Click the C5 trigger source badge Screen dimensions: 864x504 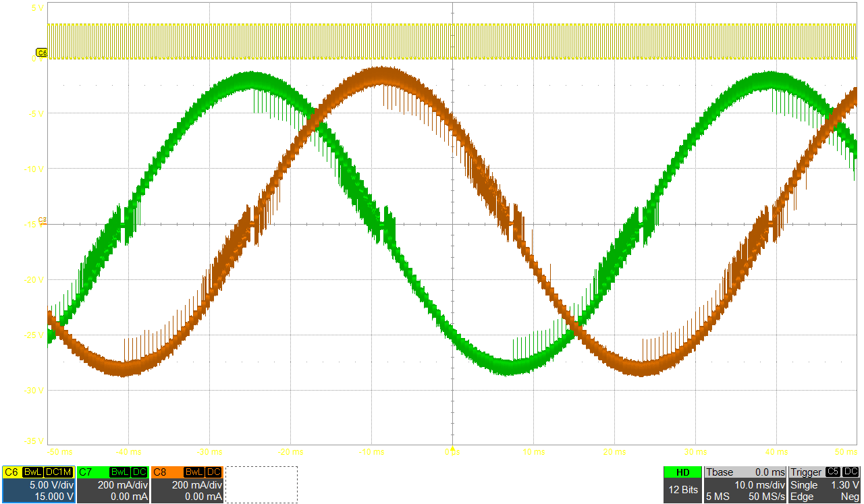(833, 472)
